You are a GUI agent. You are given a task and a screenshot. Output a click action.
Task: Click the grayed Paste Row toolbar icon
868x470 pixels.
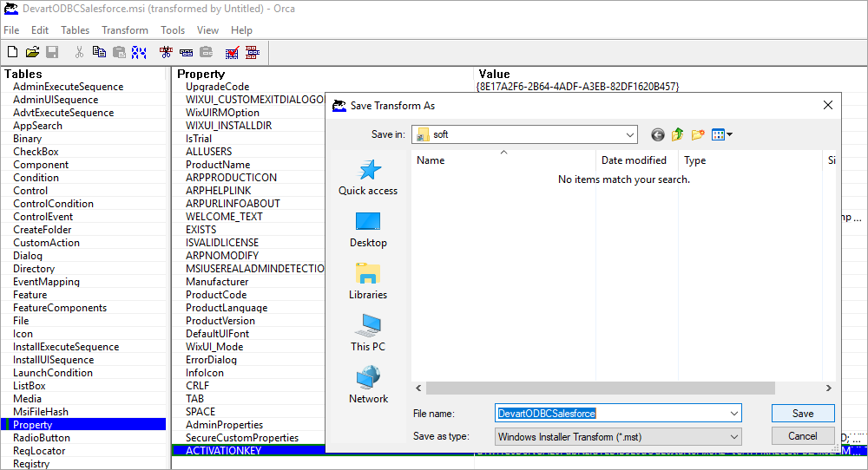pos(206,52)
